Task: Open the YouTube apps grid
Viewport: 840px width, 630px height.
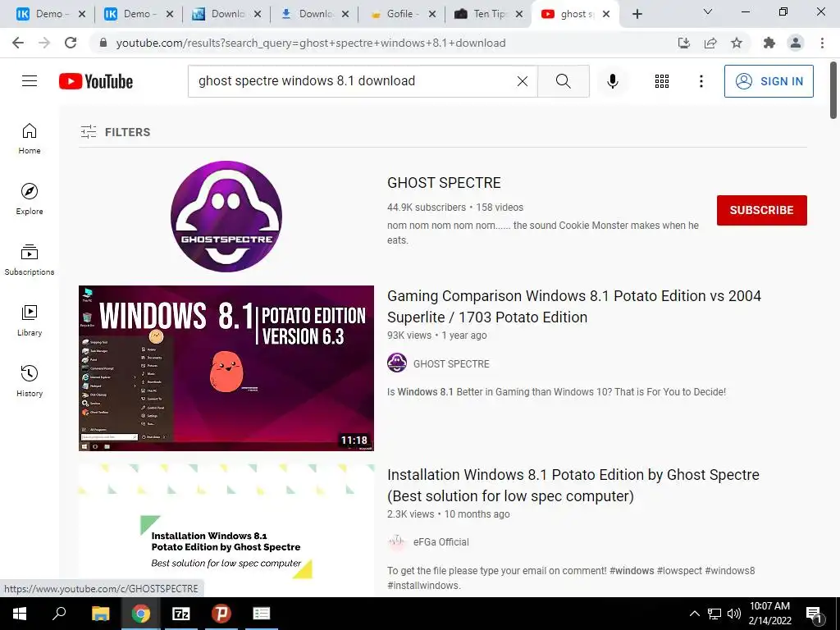Action: tap(662, 81)
